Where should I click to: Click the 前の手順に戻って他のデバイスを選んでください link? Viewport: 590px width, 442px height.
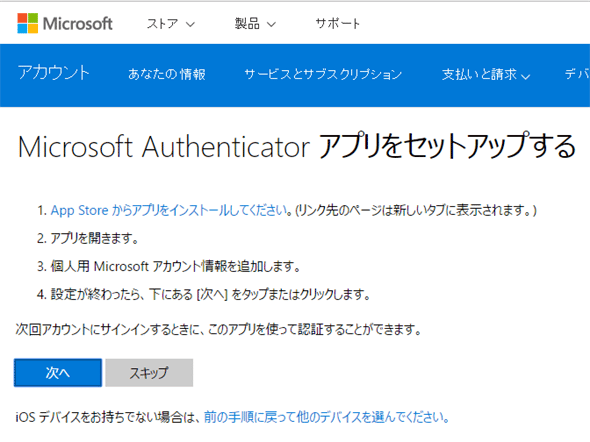point(326,417)
